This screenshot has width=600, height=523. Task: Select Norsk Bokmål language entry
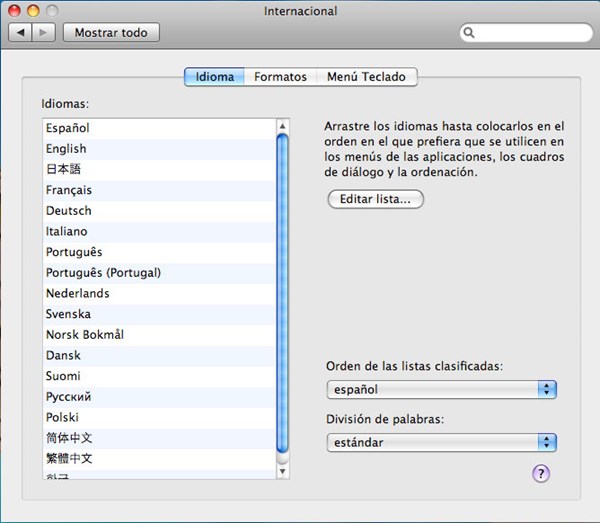click(x=85, y=335)
